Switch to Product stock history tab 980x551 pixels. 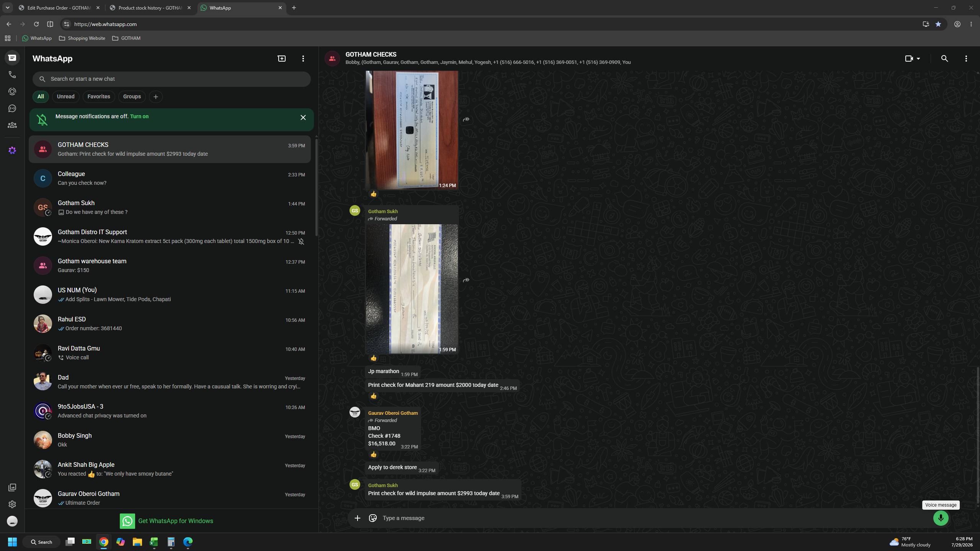point(150,8)
